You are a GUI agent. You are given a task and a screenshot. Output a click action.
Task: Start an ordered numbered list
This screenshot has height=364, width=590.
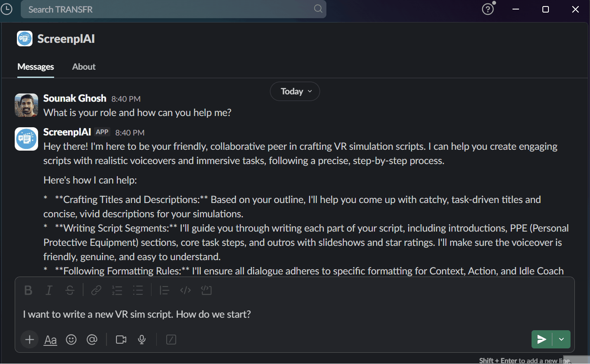[117, 290]
